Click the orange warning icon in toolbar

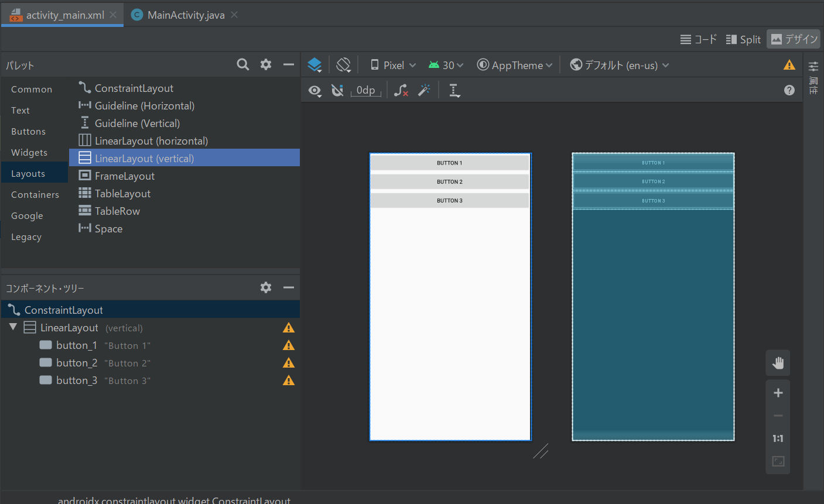(x=789, y=65)
